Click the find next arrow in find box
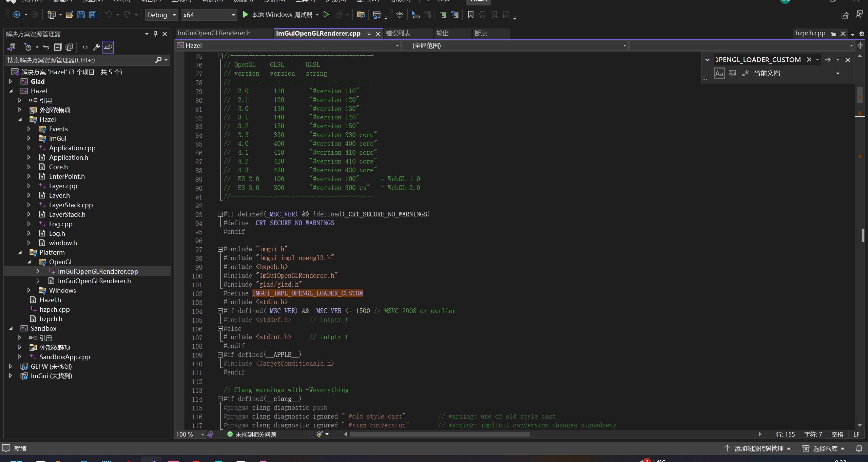 pos(828,60)
